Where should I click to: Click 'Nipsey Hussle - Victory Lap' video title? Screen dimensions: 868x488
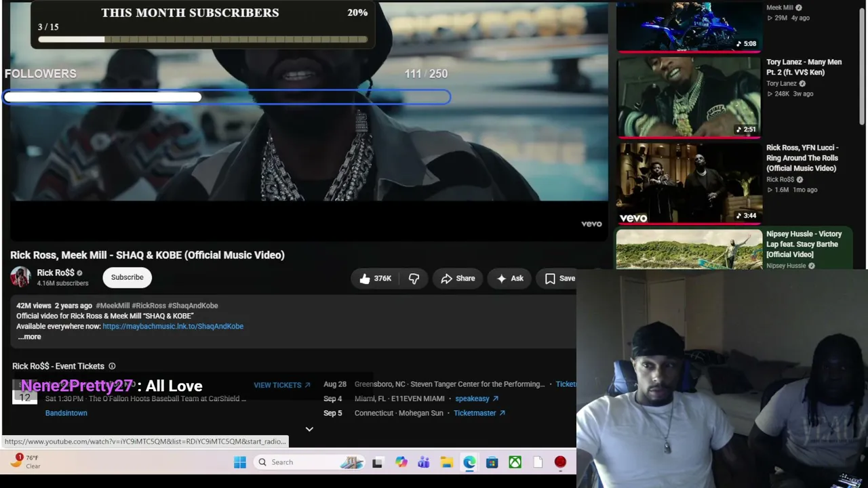tap(804, 244)
